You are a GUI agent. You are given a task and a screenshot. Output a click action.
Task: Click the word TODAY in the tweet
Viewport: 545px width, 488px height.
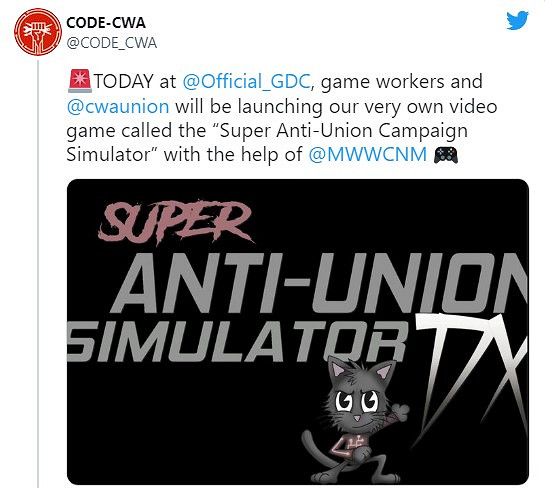[124, 82]
